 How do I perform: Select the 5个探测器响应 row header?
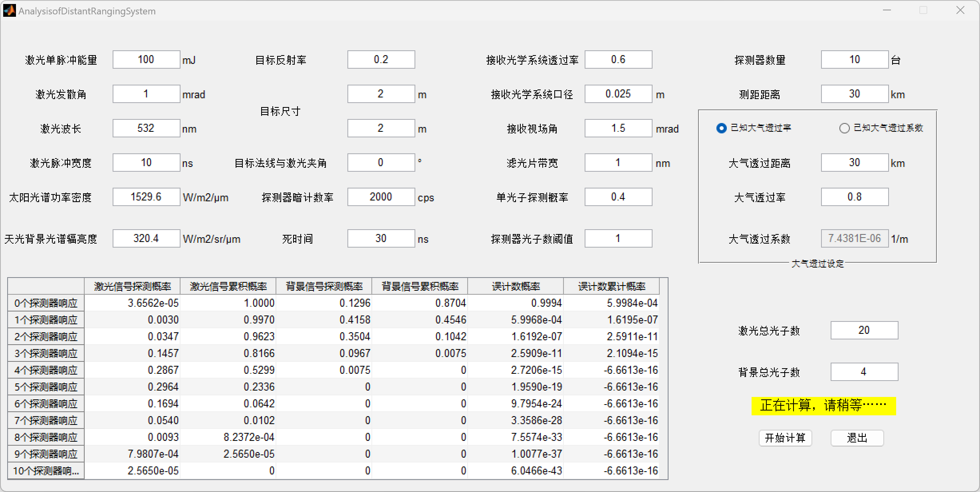pos(46,387)
